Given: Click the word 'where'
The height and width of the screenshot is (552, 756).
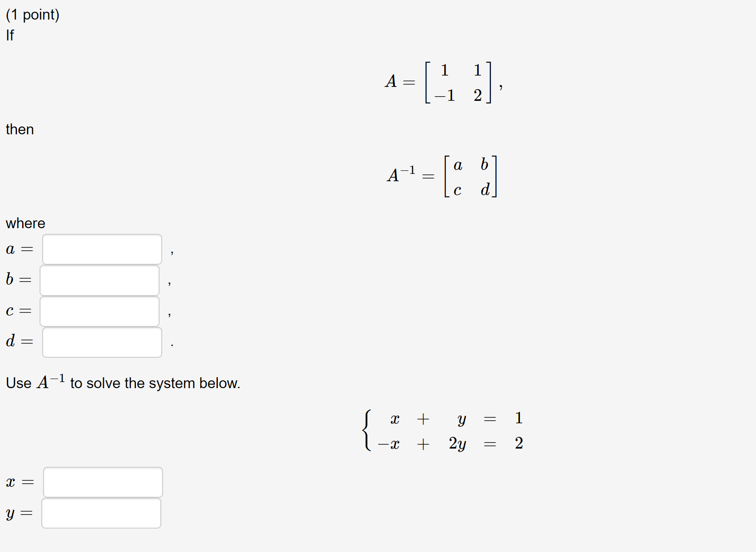Looking at the screenshot, I should (x=25, y=223).
